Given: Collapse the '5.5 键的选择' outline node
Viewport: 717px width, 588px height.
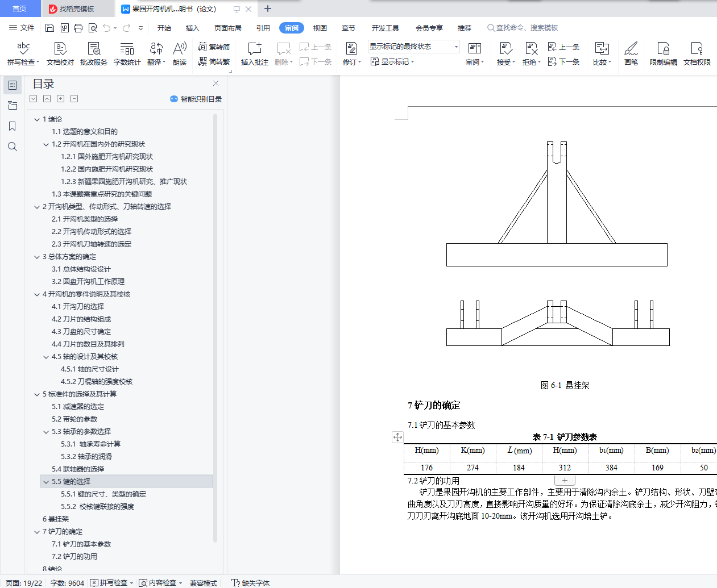Looking at the screenshot, I should 46,482.
